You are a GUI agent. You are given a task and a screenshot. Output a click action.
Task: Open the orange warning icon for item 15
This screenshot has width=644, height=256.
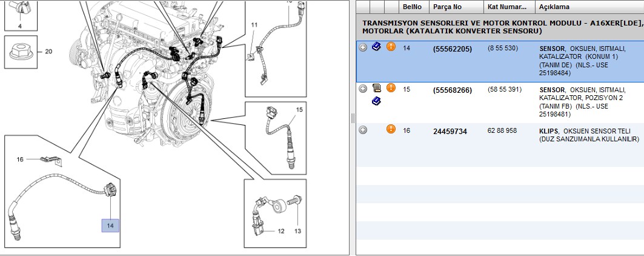coord(391,88)
